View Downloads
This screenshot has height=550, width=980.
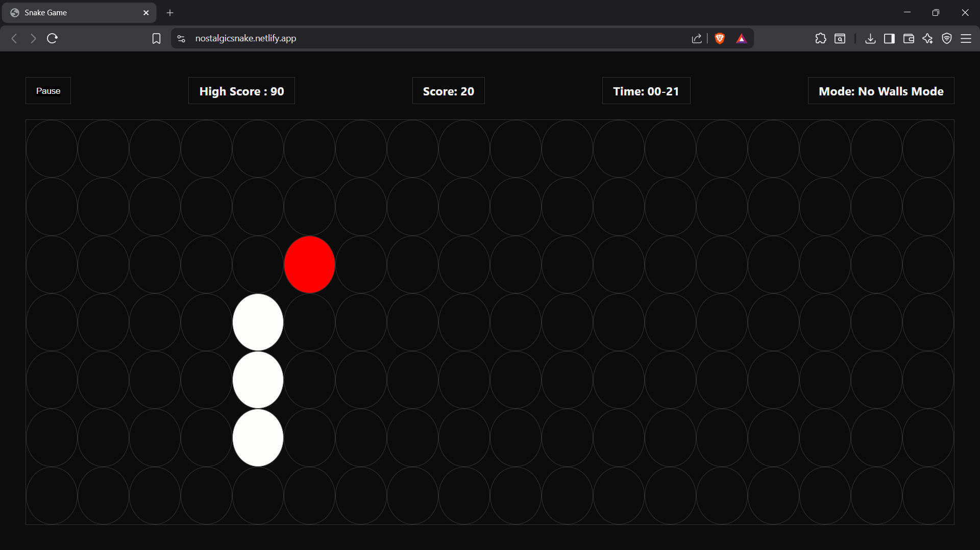(870, 38)
